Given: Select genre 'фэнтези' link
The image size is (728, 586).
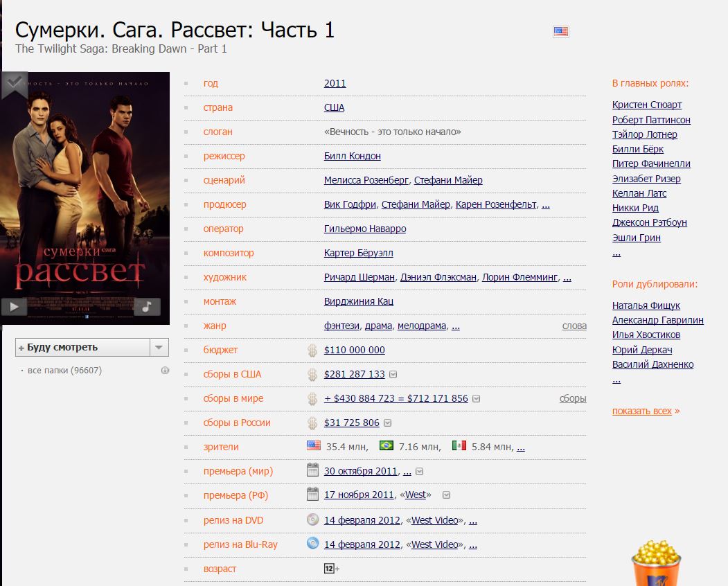Looking at the screenshot, I should coord(341,326).
